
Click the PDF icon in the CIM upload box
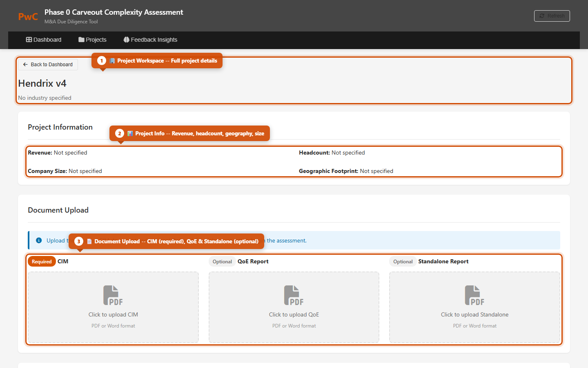click(x=113, y=295)
